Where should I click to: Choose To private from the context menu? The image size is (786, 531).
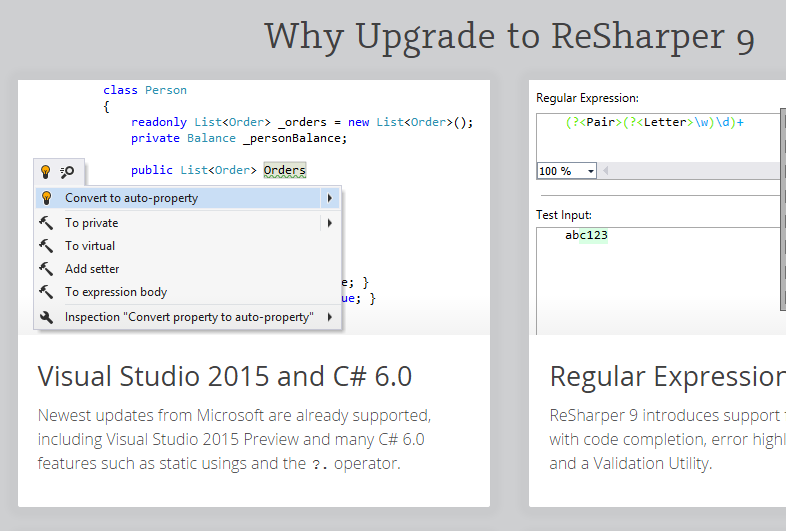tap(188, 223)
